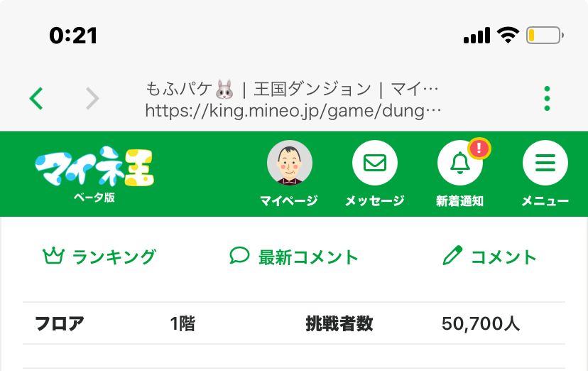This screenshot has height=371, width=588.
Task: Open the メッセージ envelope icon
Action: (375, 163)
